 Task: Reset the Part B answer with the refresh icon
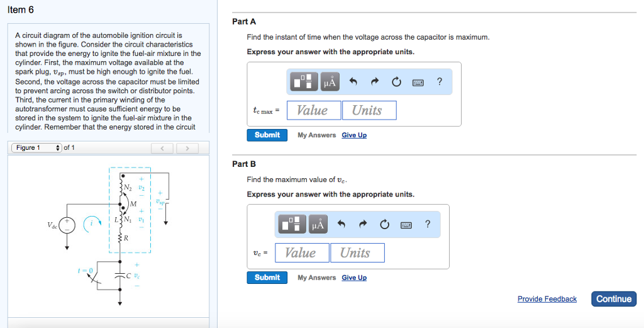[384, 224]
